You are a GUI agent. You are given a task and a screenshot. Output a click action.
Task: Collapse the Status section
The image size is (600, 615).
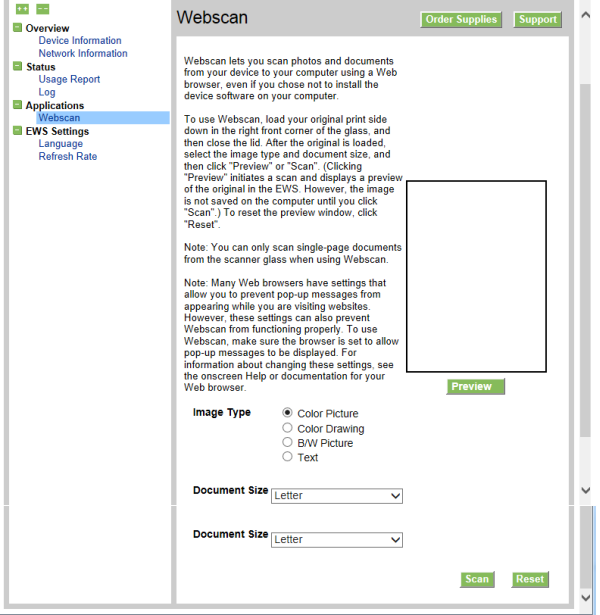tap(17, 66)
